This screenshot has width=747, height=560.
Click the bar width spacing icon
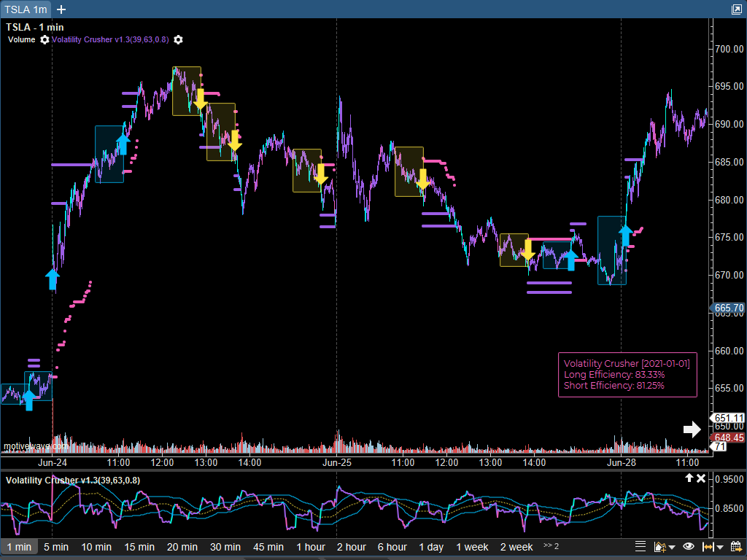click(x=708, y=547)
